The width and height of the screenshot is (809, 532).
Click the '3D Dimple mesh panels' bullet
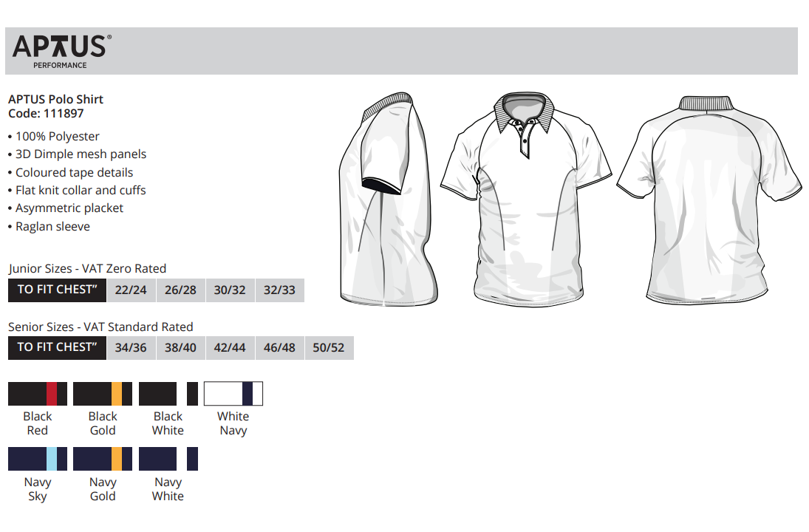[78, 154]
